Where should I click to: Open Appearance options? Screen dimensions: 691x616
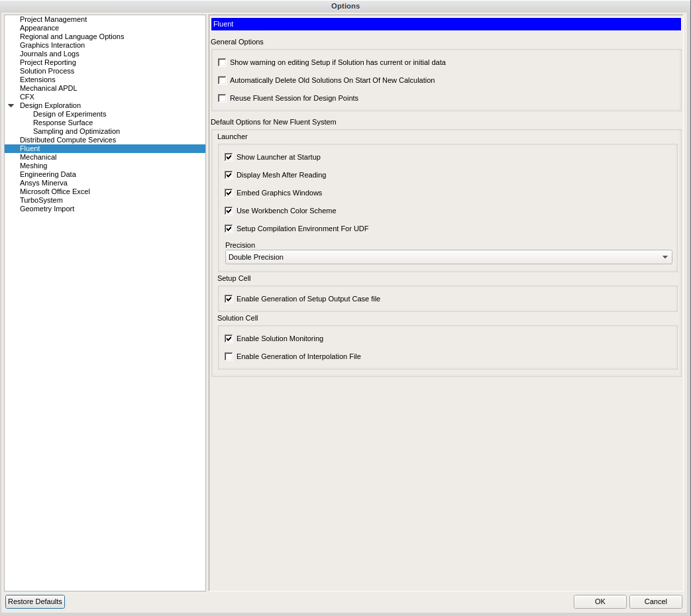(39, 28)
